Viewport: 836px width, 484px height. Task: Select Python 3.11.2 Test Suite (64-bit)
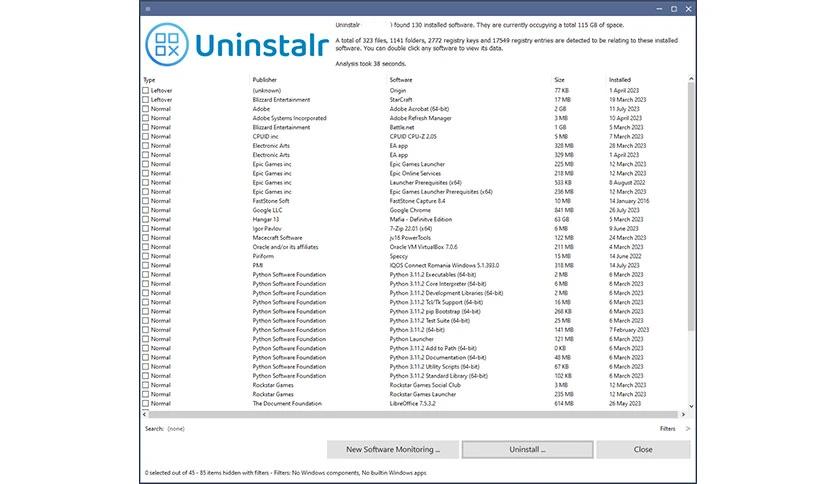click(430, 320)
